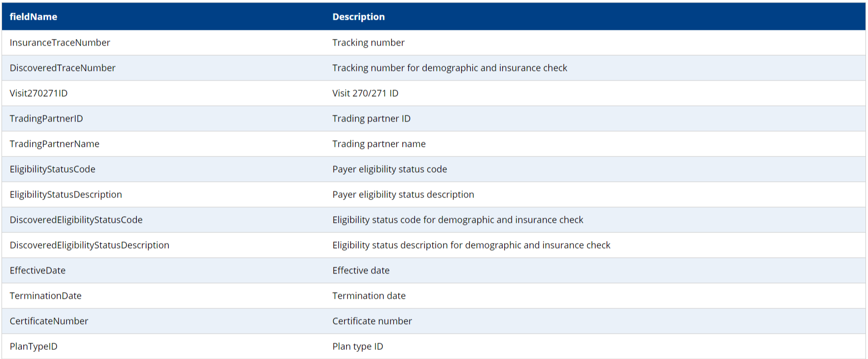Click the "Trading partner name" description
The height and width of the screenshot is (359, 868).
coord(379,144)
